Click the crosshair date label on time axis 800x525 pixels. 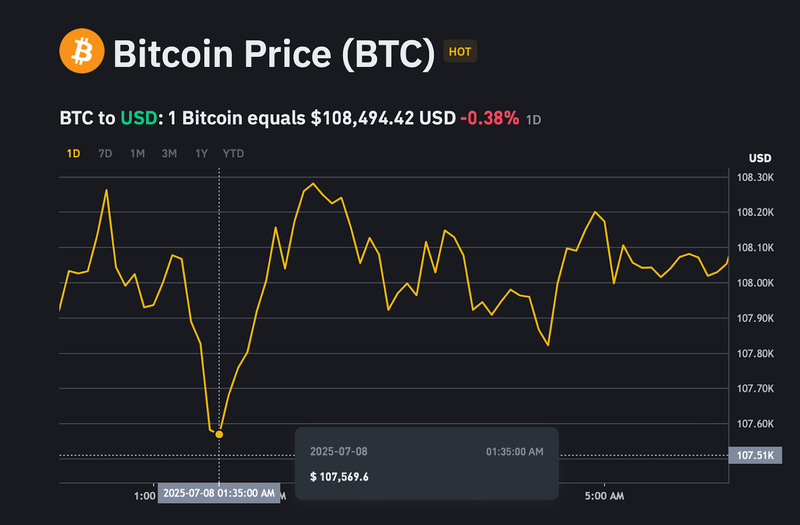(x=218, y=493)
